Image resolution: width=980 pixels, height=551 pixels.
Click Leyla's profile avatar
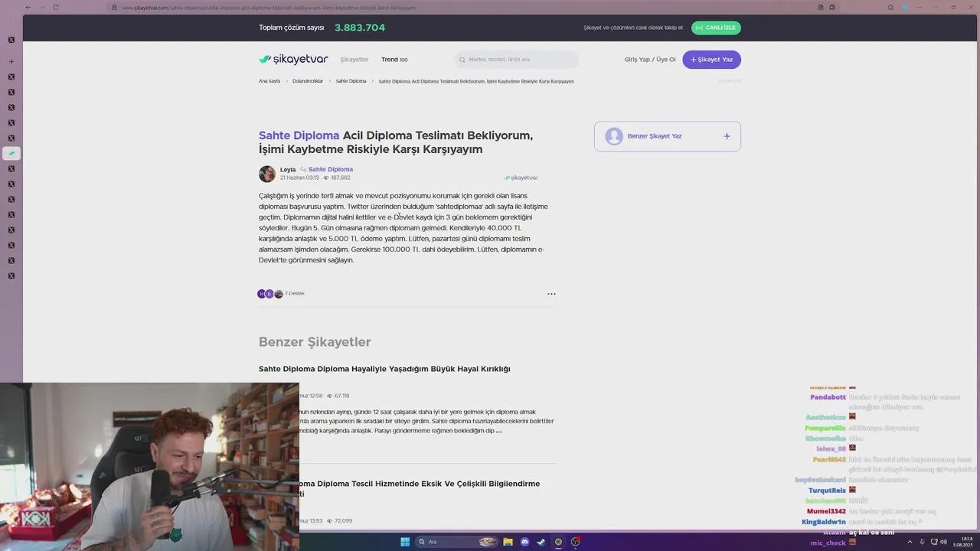(x=267, y=174)
